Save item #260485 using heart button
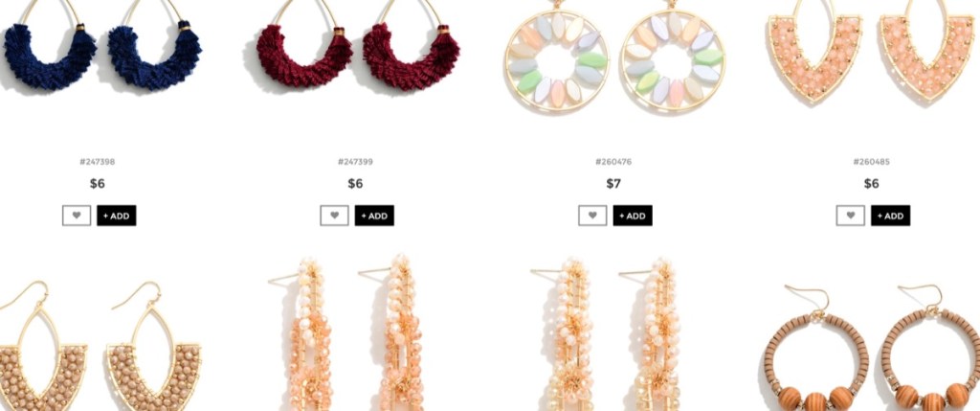 (851, 216)
